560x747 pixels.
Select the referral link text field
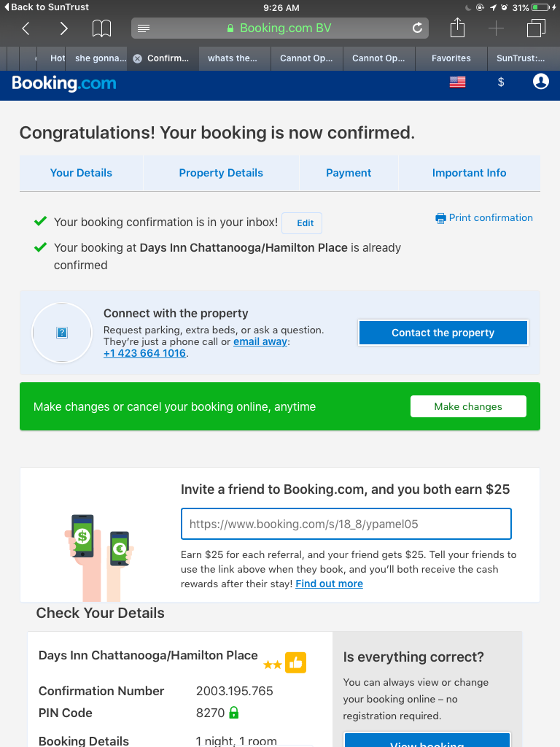tap(346, 524)
